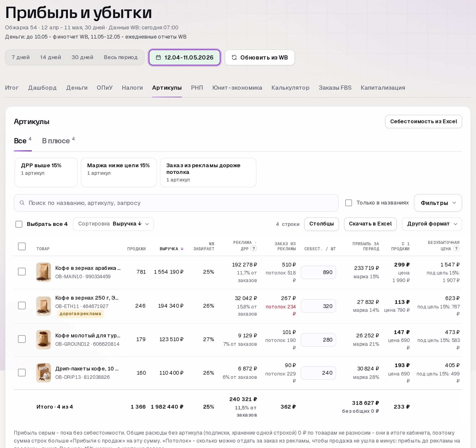Click the magnifier icon in search field

pyautogui.click(x=22, y=203)
